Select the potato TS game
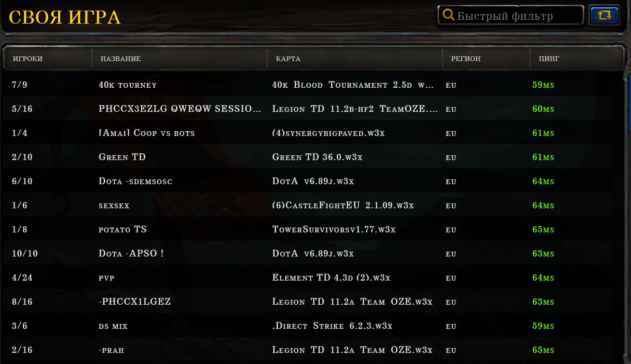 click(308, 229)
